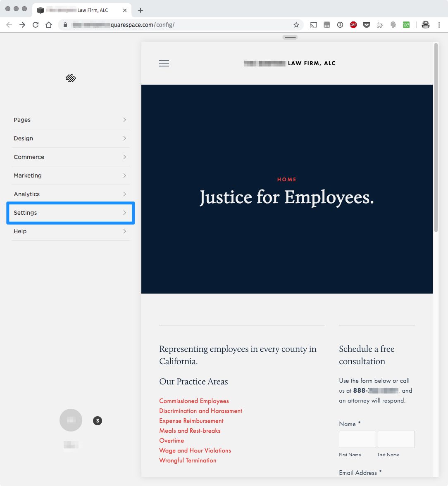448x486 pixels.
Task: Click the First Name input field
Action: tap(357, 439)
